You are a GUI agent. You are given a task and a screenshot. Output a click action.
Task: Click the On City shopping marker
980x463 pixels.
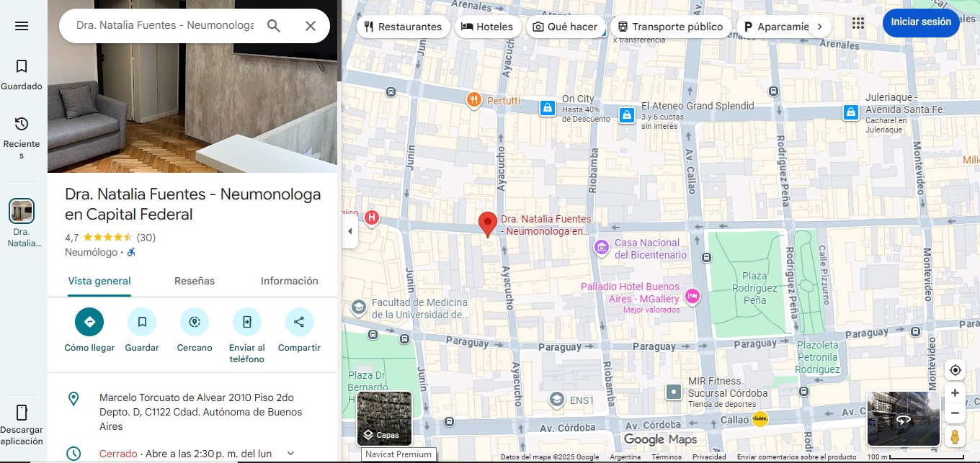[548, 109]
